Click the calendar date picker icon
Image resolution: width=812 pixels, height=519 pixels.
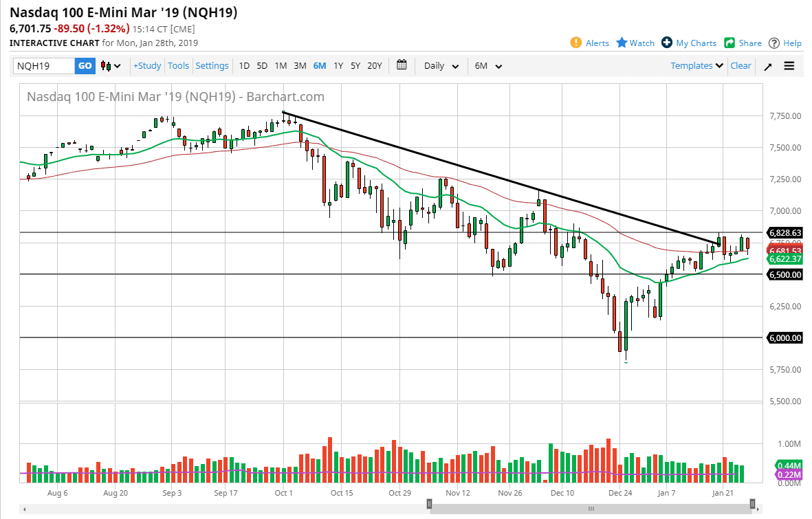(402, 65)
